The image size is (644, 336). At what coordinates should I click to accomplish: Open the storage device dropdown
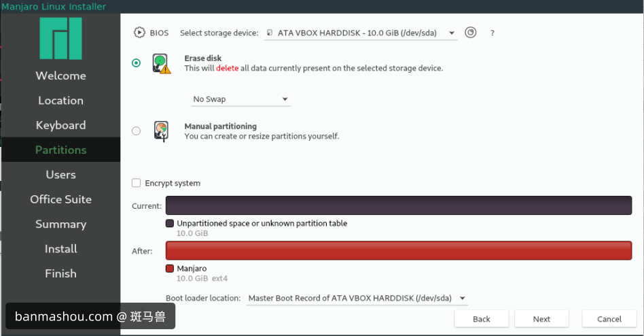pyautogui.click(x=361, y=33)
